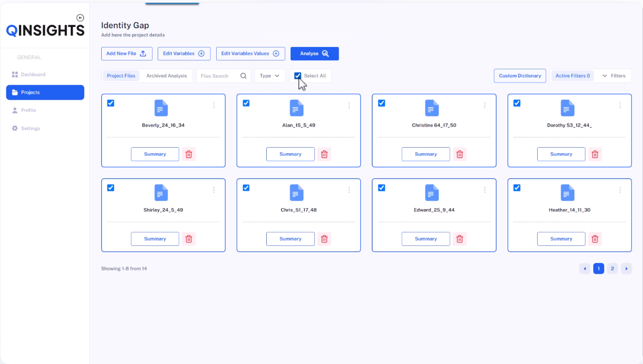This screenshot has width=643, height=364.
Task: Open the three-dot menu on Dorothy 53_12_44_
Action: coord(620,105)
